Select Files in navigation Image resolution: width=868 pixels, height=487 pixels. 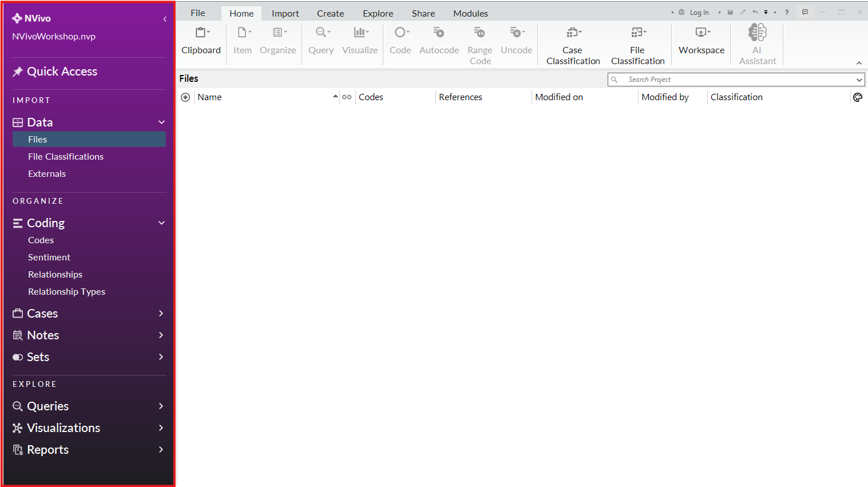tap(89, 139)
